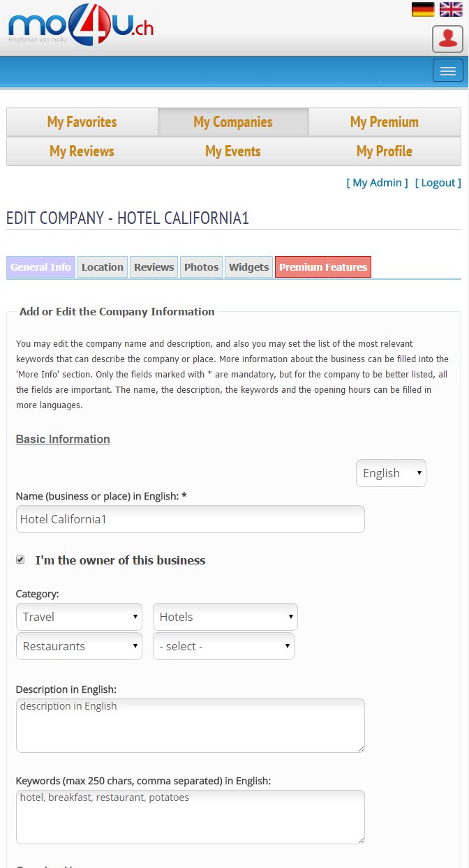Click the business name input field
Image resolution: width=469 pixels, height=868 pixels.
click(190, 519)
